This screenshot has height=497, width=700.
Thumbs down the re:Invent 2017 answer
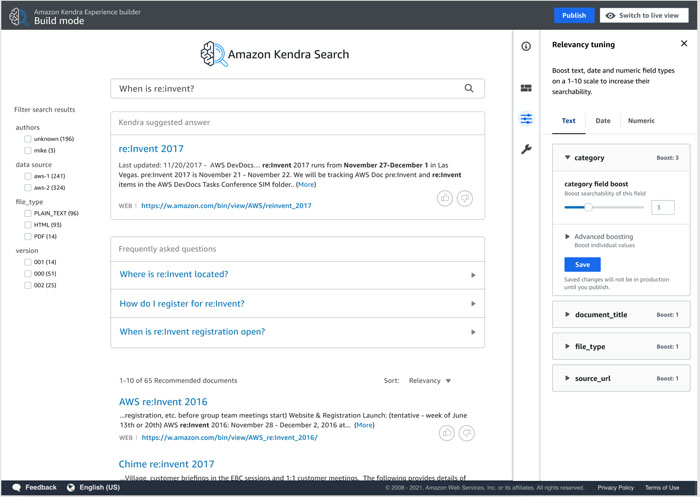coord(465,198)
